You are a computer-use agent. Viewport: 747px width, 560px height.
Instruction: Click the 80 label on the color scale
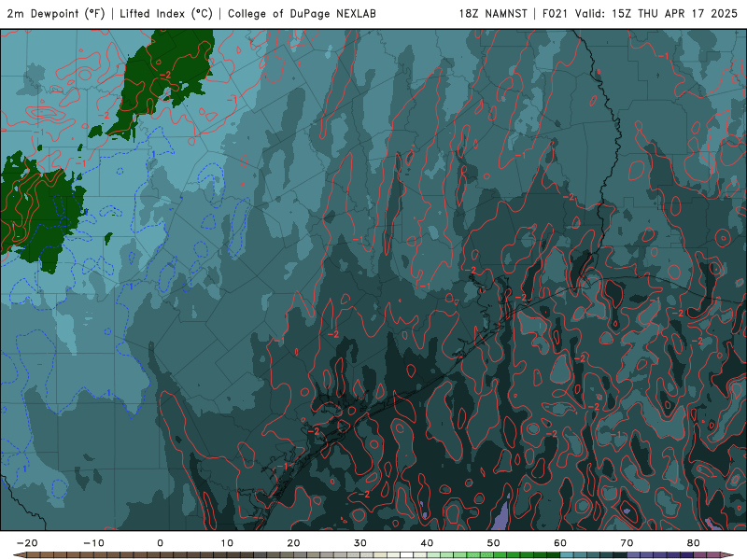694,543
